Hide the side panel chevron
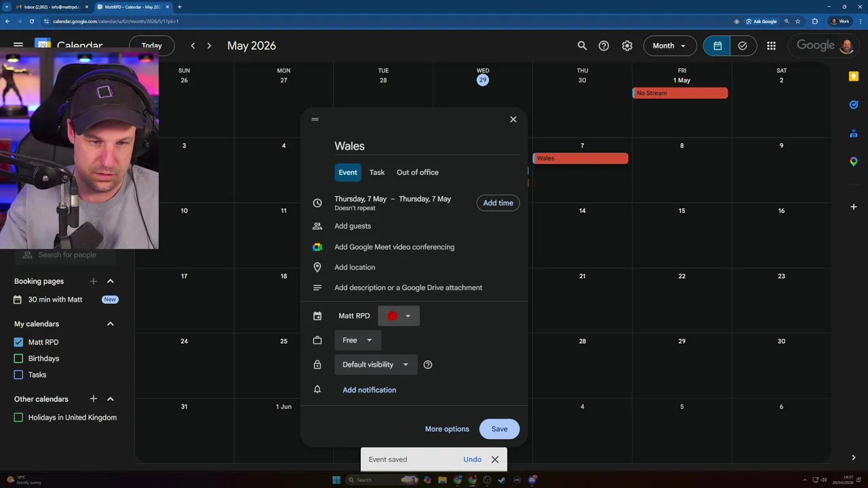The height and width of the screenshot is (488, 868). [x=854, y=457]
